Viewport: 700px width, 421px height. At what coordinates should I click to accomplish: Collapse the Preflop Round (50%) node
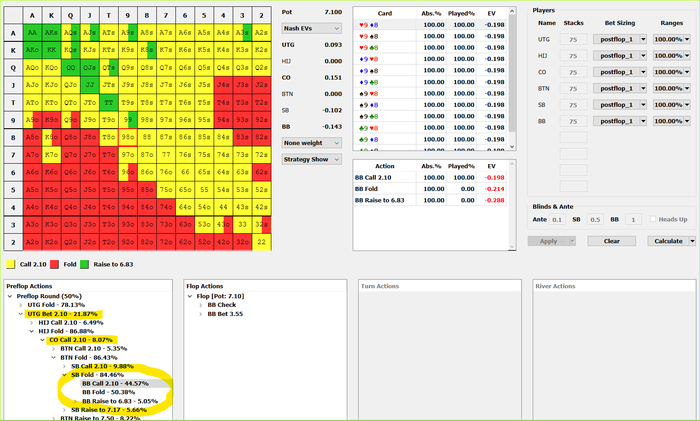tap(10, 296)
